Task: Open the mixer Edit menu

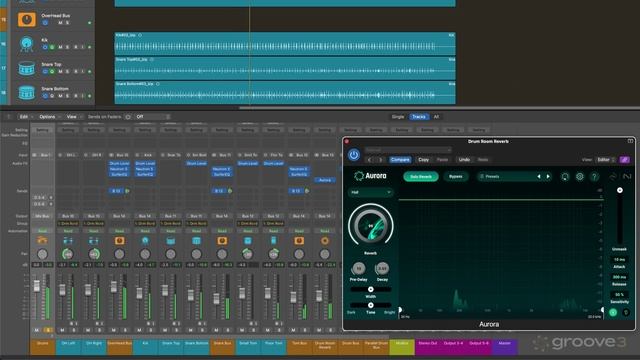Action: coord(26,117)
